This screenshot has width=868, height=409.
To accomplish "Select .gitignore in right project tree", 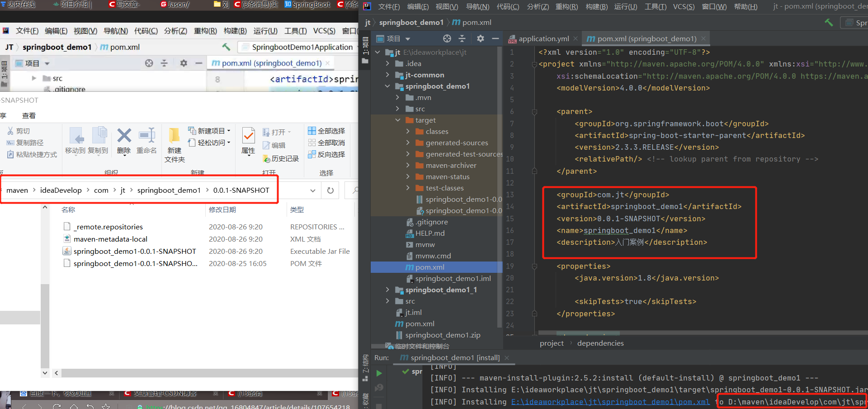I will [432, 222].
